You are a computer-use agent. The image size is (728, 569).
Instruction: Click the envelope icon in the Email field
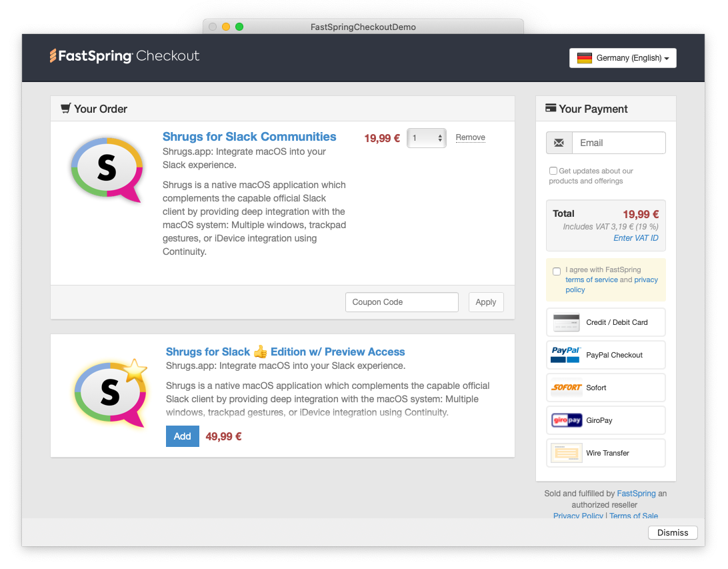pyautogui.click(x=559, y=143)
